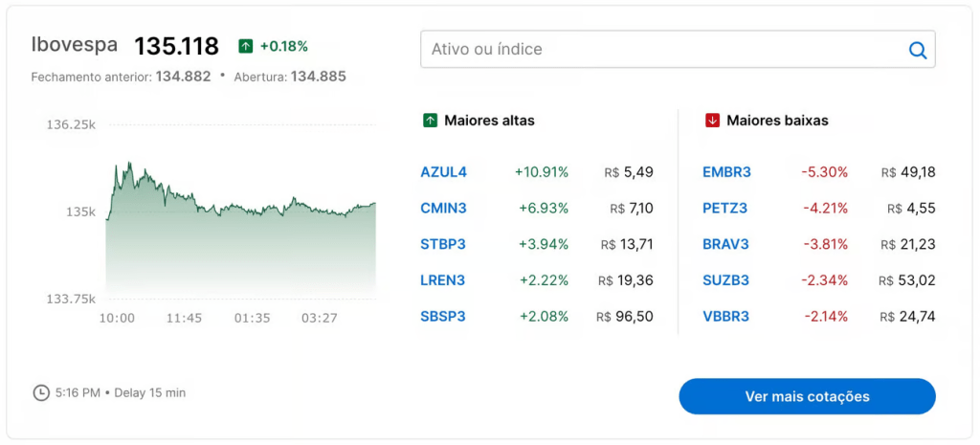980x445 pixels.
Task: Click the red Maiores baixas arrow icon
Action: coord(712,121)
